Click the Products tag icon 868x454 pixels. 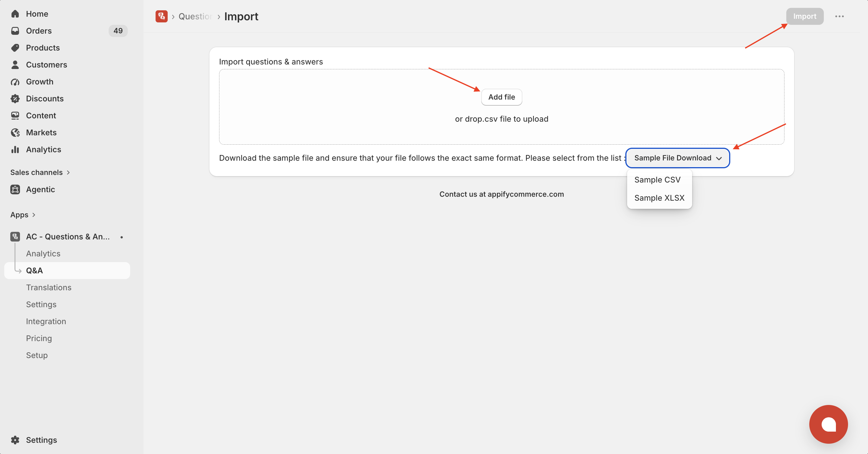tap(15, 48)
